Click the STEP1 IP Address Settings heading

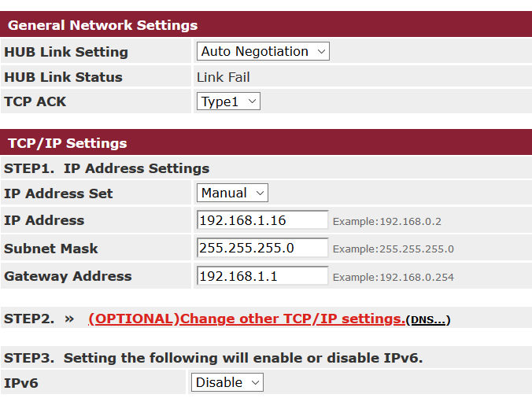(x=107, y=168)
